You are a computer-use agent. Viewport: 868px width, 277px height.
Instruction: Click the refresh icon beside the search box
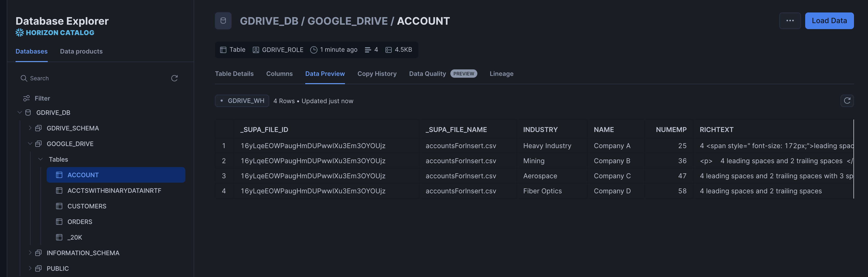click(174, 78)
